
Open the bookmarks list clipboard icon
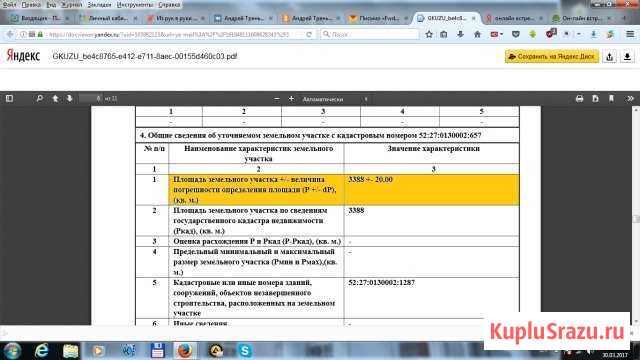click(444, 35)
